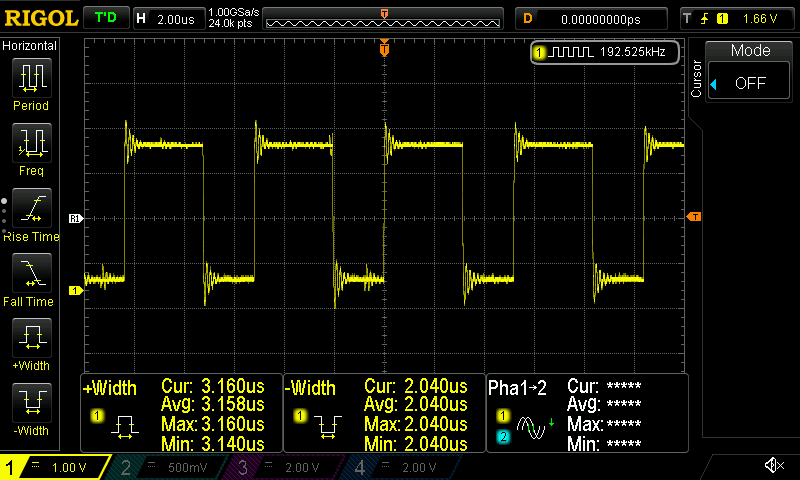Click the trigger level marker on right edge

pos(695,217)
